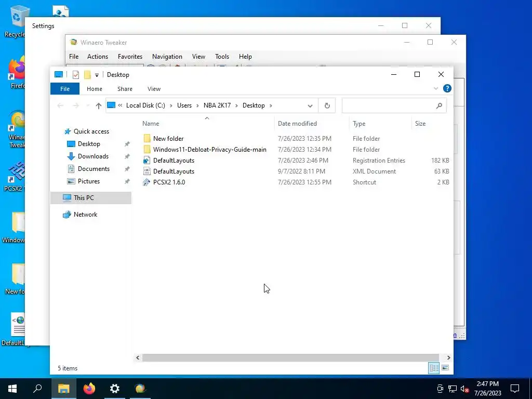Unpin the Desktop pin icon

(127, 144)
